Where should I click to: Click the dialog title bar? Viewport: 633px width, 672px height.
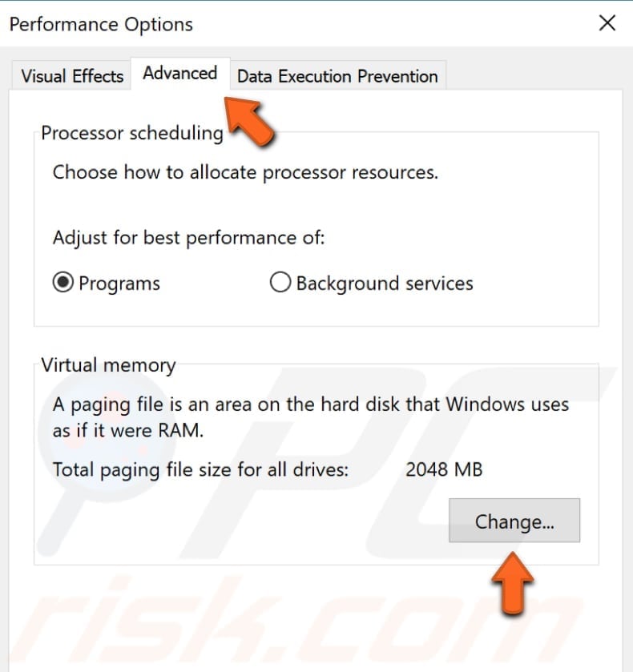[321, 24]
